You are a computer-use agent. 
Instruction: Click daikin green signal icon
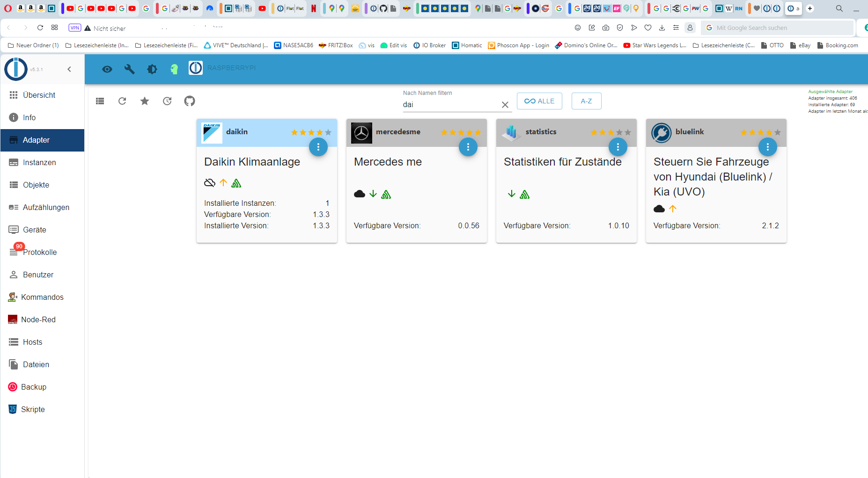tap(236, 183)
